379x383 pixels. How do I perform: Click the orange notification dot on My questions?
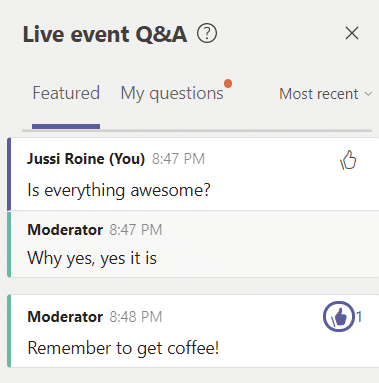pyautogui.click(x=228, y=83)
